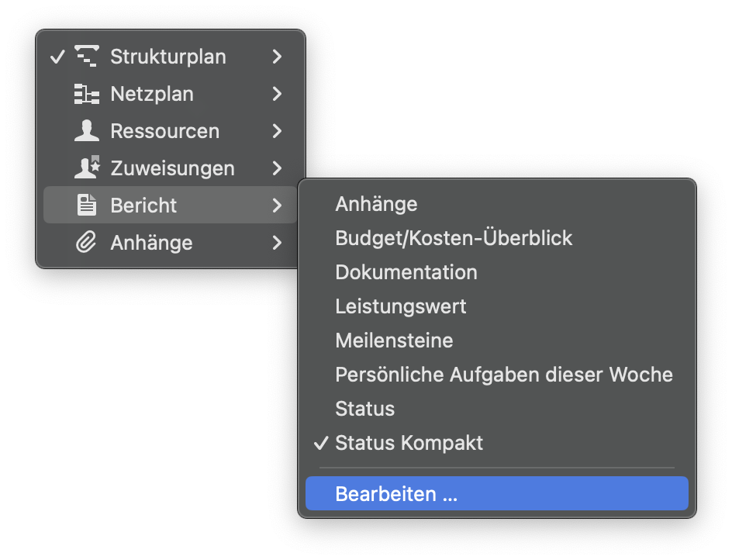The width and height of the screenshot is (732, 560).
Task: Select Anhänge from the Bericht submenu
Action: (376, 204)
